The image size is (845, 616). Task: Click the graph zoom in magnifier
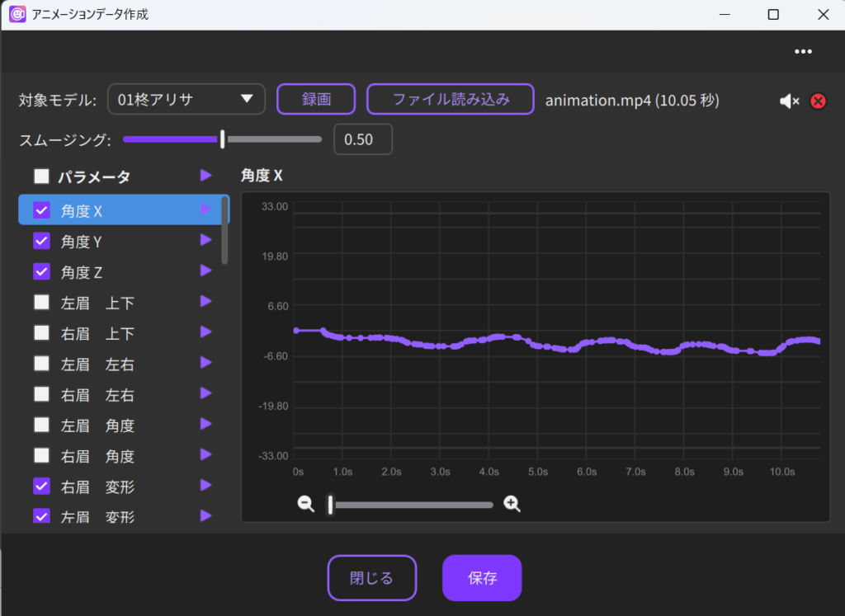512,504
